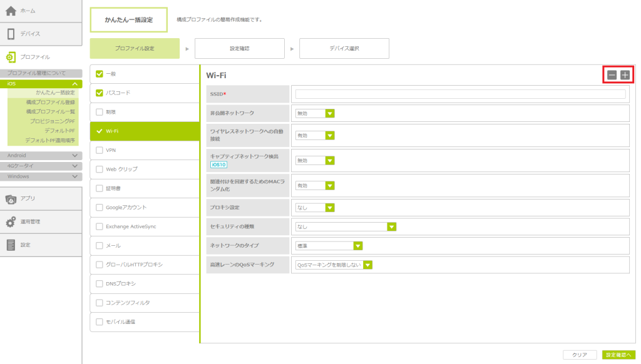Open the 非公開ネットワーク dropdown
The width and height of the screenshot is (641, 364).
[329, 113]
